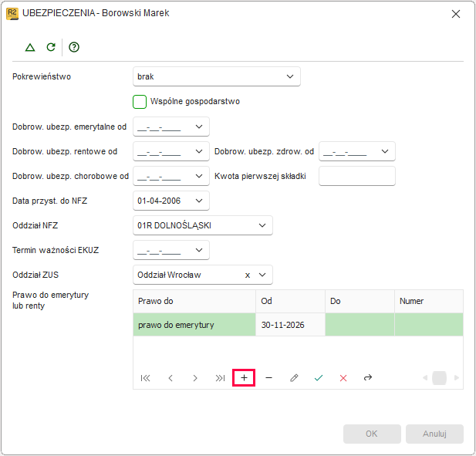This screenshot has width=476, height=456.
Task: Jump to the first record in grid
Action: [x=145, y=377]
